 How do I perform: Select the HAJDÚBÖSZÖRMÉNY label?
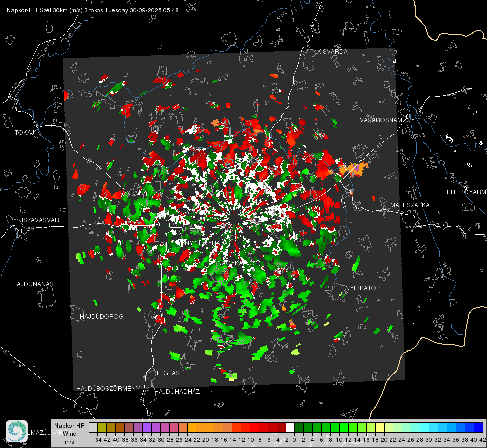tap(108, 388)
